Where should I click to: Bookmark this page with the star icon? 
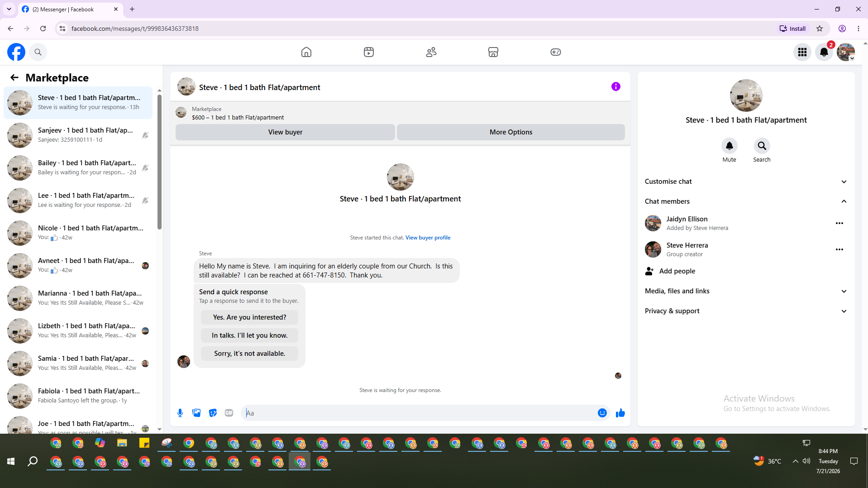point(820,29)
